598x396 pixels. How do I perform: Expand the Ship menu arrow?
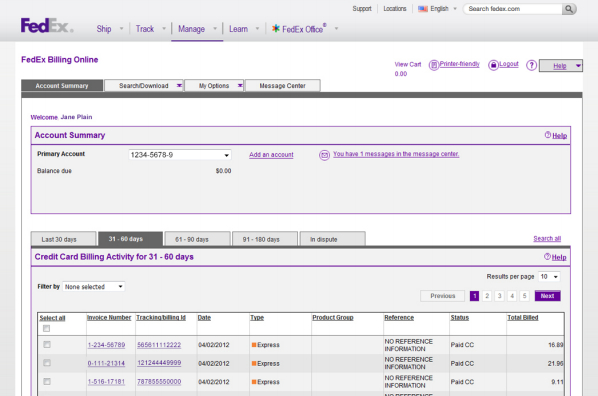(x=122, y=29)
